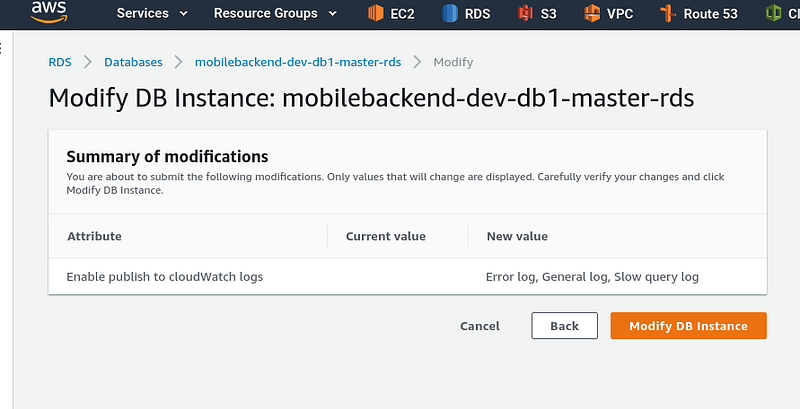The image size is (800, 409).
Task: Go to Databases breadcrumb link
Action: tap(133, 62)
